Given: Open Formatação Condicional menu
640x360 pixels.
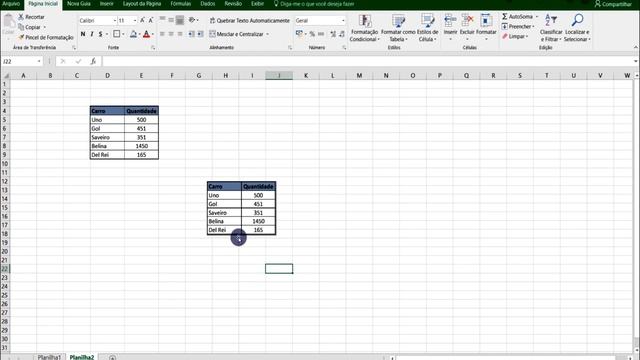Looking at the screenshot, I should 364,28.
